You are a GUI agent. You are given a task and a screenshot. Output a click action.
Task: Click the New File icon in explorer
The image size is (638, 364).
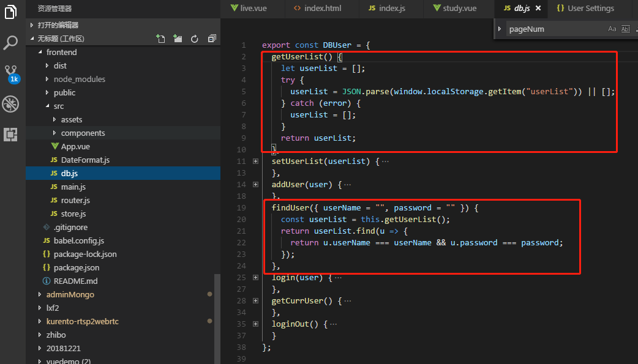(160, 39)
